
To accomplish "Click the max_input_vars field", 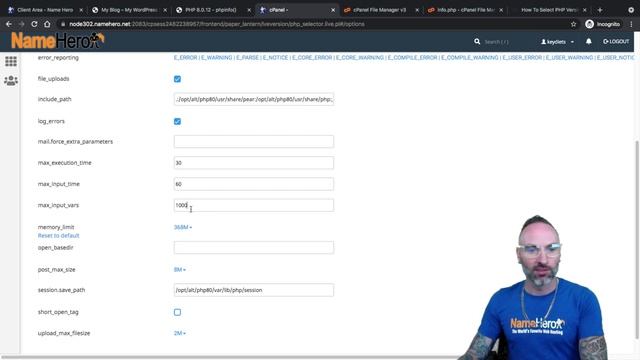I will tap(253, 205).
